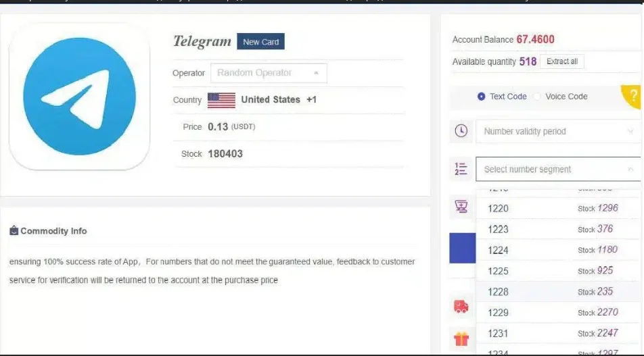The height and width of the screenshot is (356, 644).
Task: Open the Number validity period dropdown
Action: tap(557, 131)
